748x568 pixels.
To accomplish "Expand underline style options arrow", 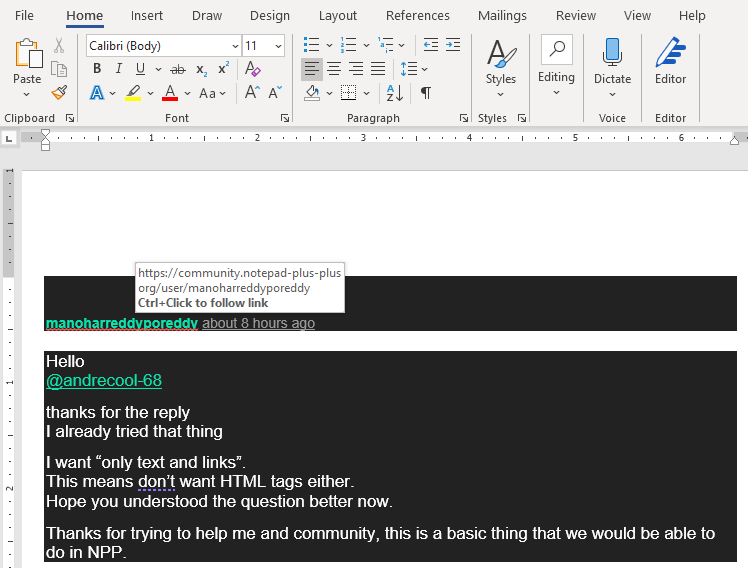I will pyautogui.click(x=158, y=70).
